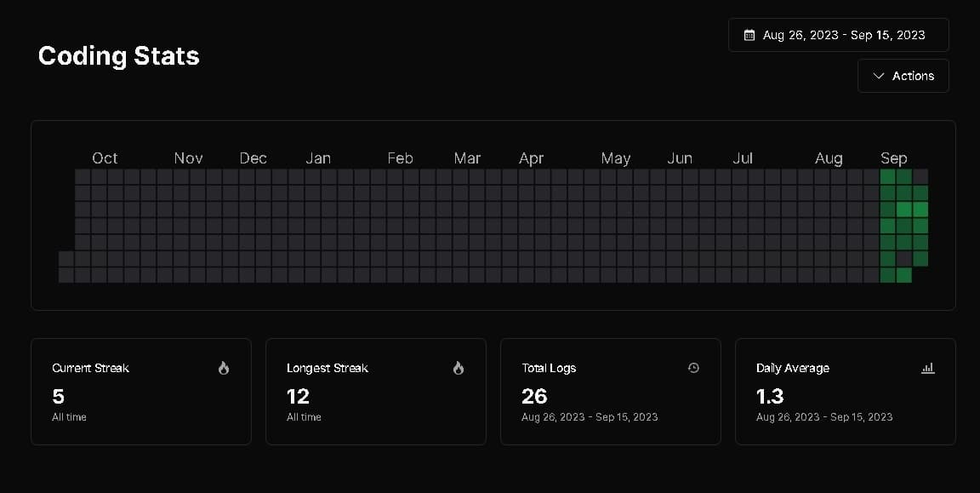Click the Current Streak card title
Viewport: 980px width, 493px height.
(x=91, y=368)
